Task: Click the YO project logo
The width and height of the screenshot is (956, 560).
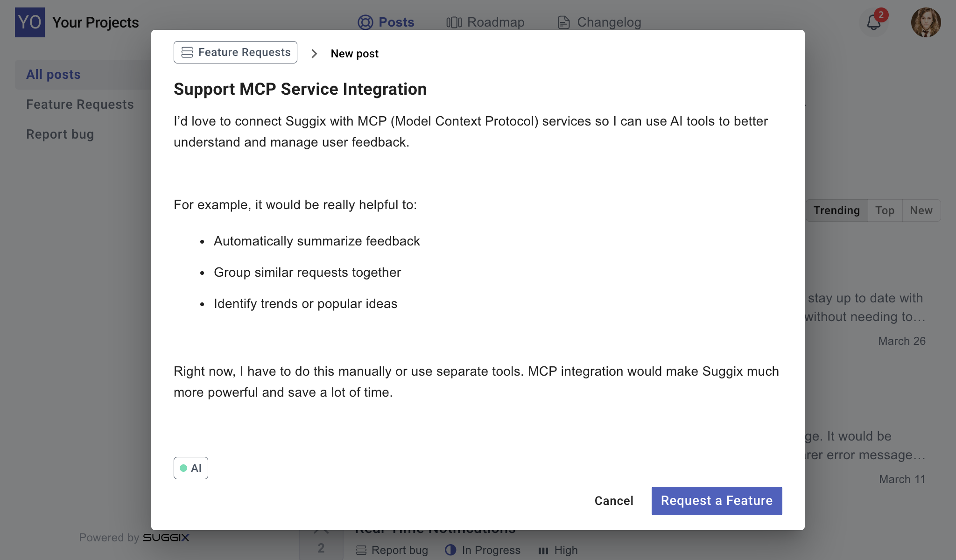Action: (30, 22)
